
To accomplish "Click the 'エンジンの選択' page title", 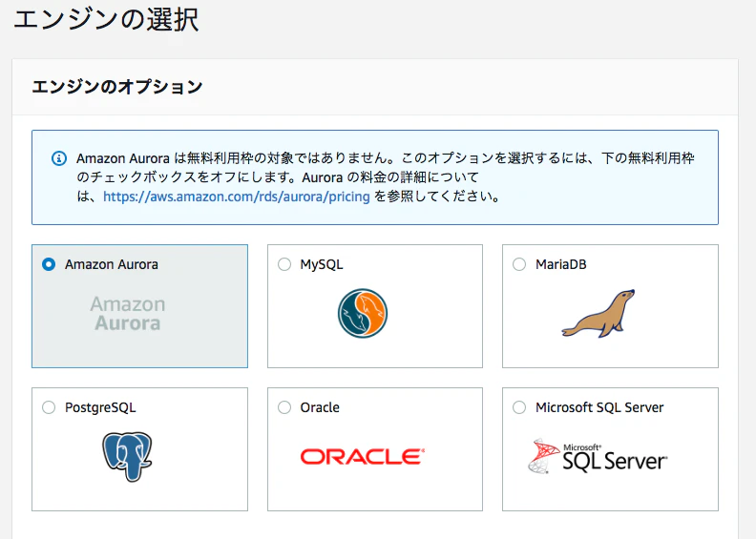I will point(106,20).
